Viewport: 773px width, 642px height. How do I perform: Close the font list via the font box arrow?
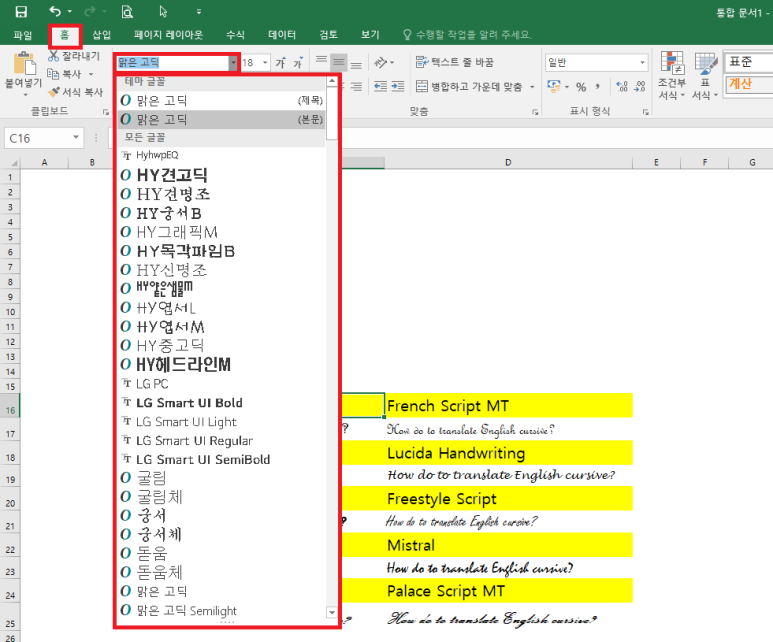[x=233, y=63]
